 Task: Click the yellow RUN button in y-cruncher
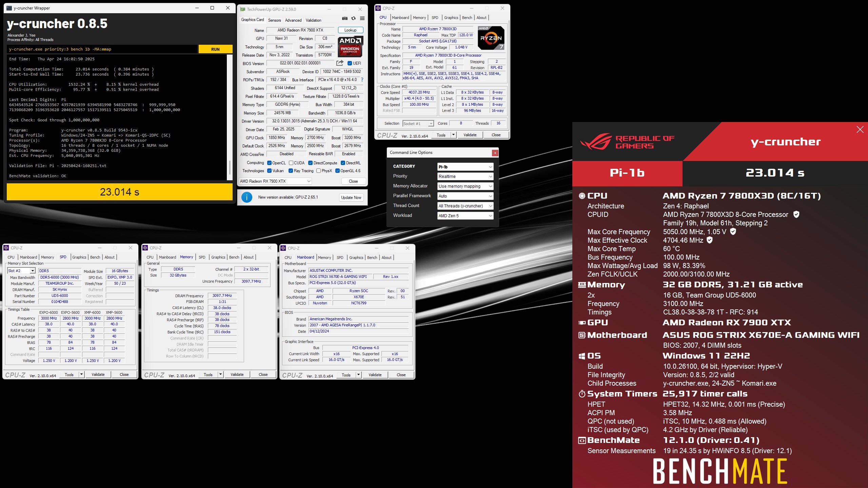(215, 49)
